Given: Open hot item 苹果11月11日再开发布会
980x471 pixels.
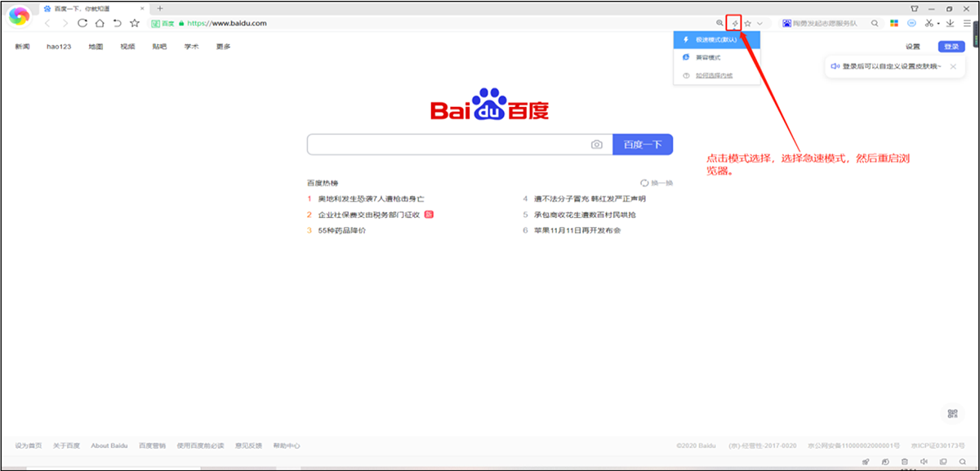Looking at the screenshot, I should pyautogui.click(x=578, y=231).
